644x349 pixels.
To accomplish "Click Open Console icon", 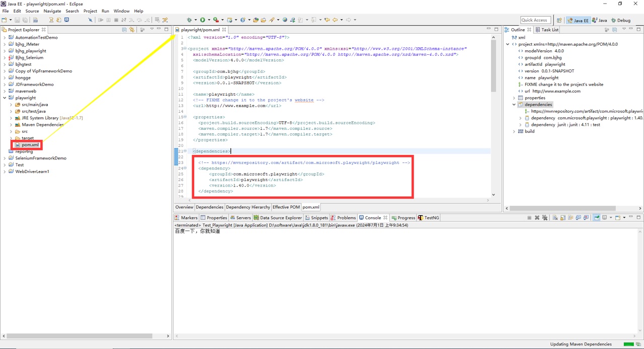I will point(617,218).
